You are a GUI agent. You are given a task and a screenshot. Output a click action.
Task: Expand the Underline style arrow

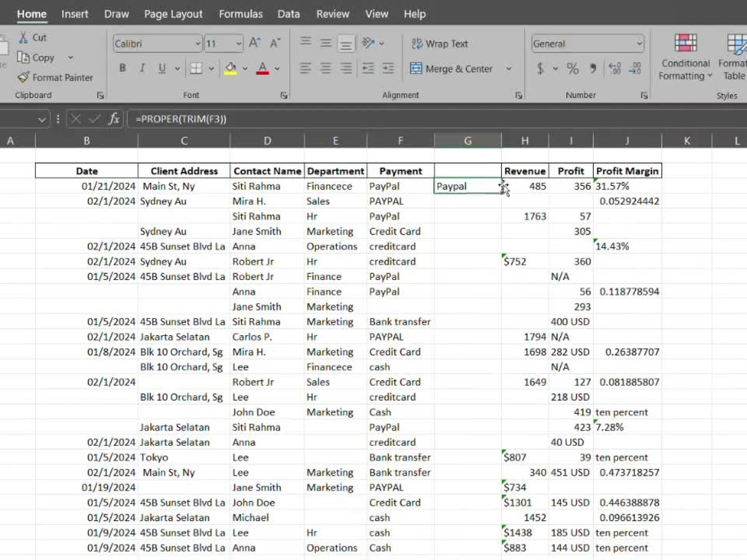177,69
